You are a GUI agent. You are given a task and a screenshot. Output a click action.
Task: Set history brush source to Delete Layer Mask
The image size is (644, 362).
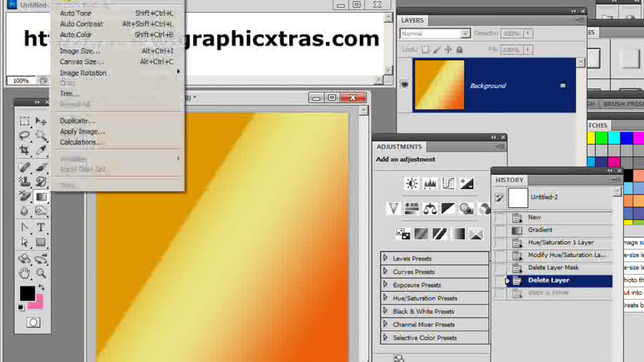pos(500,268)
